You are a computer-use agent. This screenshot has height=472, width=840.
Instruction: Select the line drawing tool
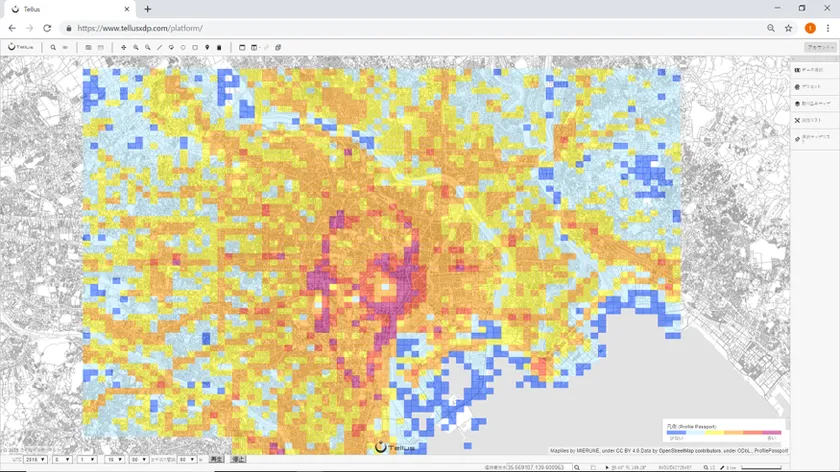click(x=159, y=47)
